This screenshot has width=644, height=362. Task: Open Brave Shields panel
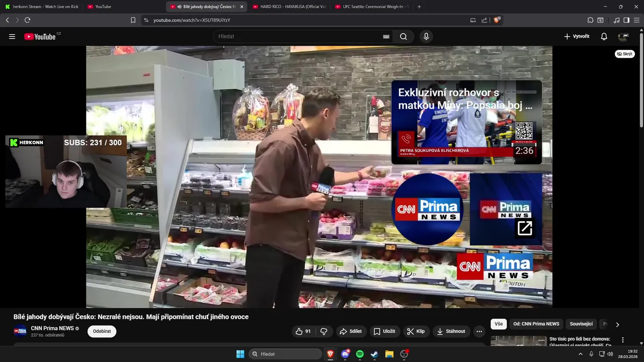pyautogui.click(x=497, y=20)
